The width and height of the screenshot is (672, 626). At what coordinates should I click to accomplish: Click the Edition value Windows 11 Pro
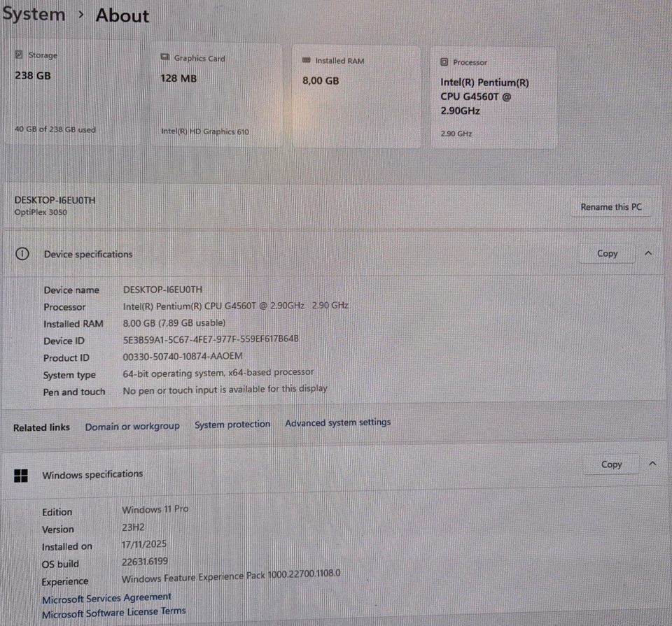[155, 509]
